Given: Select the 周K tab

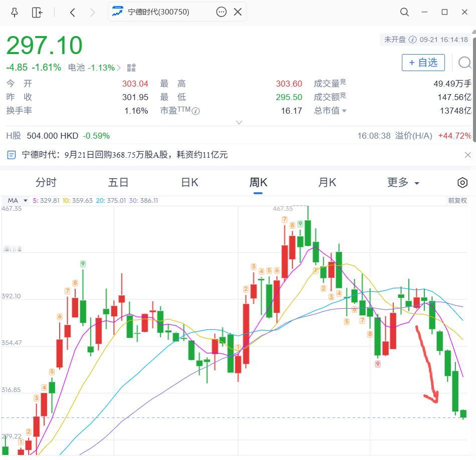Looking at the screenshot, I should 258,183.
